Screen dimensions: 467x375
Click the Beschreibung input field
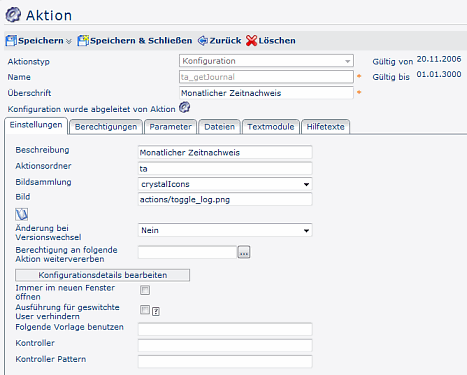225,152
